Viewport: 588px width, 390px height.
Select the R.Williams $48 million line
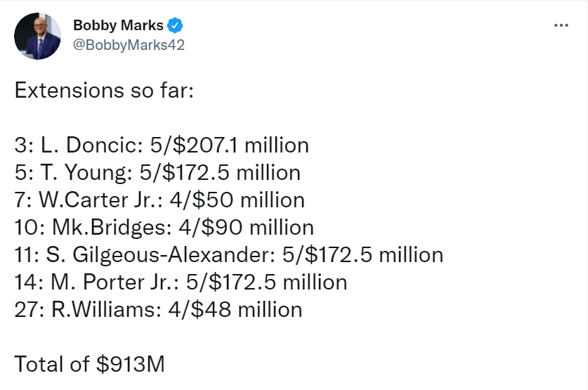(x=158, y=310)
